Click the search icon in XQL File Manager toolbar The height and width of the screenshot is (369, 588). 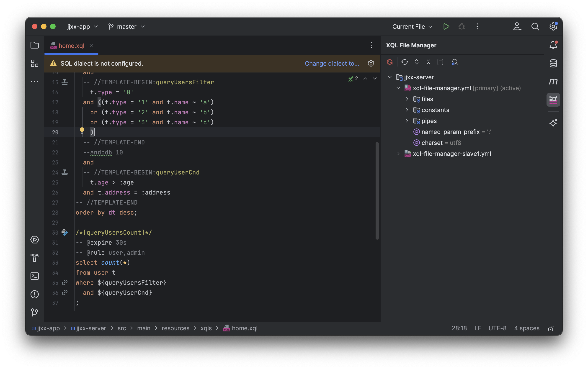click(x=455, y=62)
